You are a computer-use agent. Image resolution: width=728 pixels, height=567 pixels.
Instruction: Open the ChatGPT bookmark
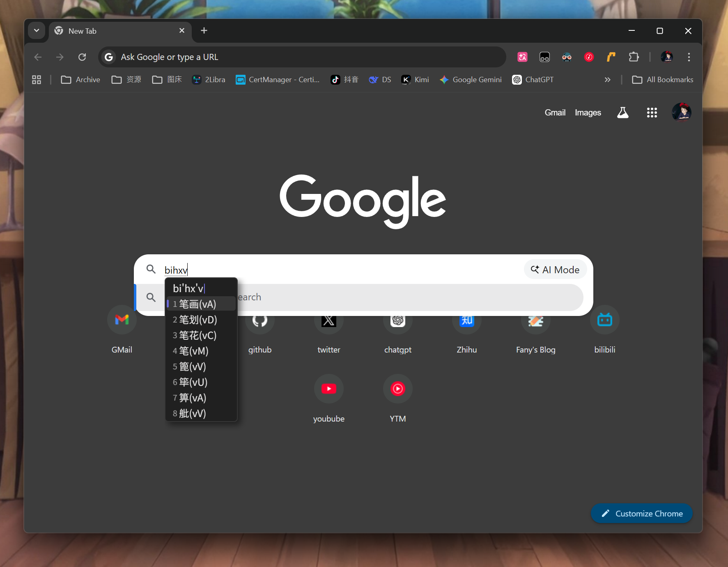(533, 80)
